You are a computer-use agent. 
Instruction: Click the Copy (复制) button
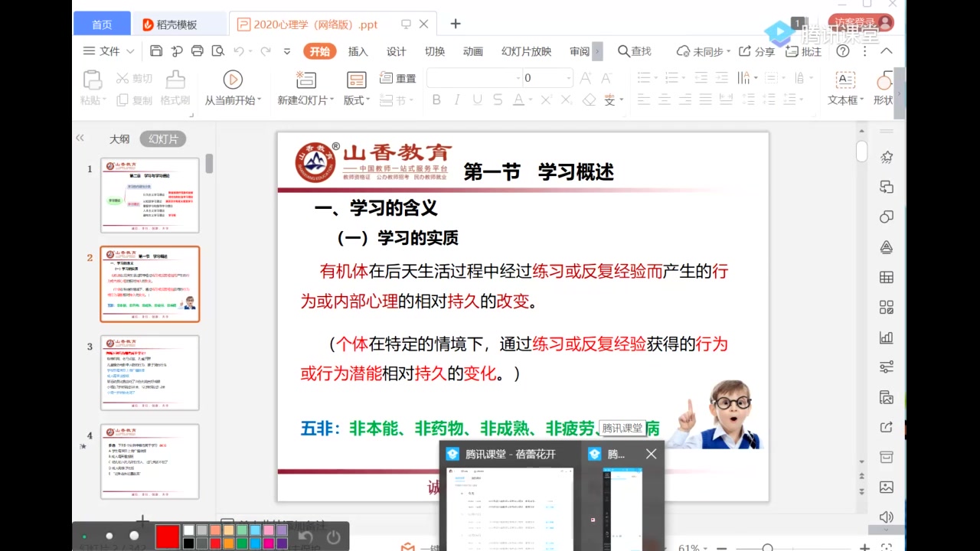point(134,100)
